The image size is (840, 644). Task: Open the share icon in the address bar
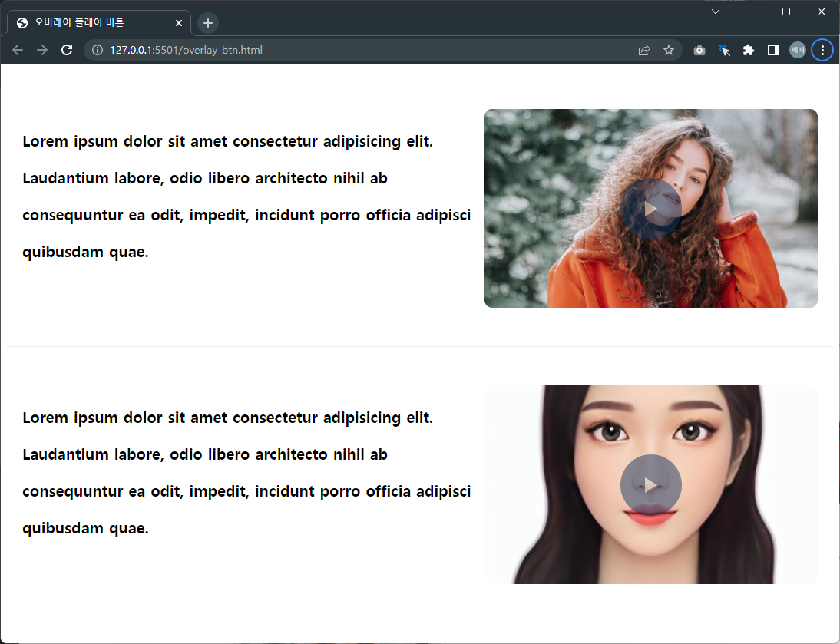(643, 49)
